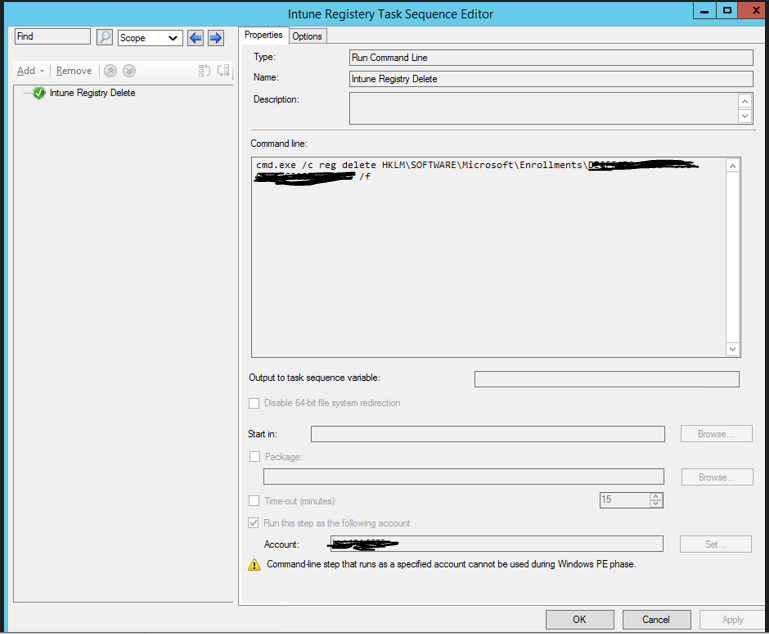Click the Type field Run Command Line
The height and width of the screenshot is (634, 769).
[551, 57]
